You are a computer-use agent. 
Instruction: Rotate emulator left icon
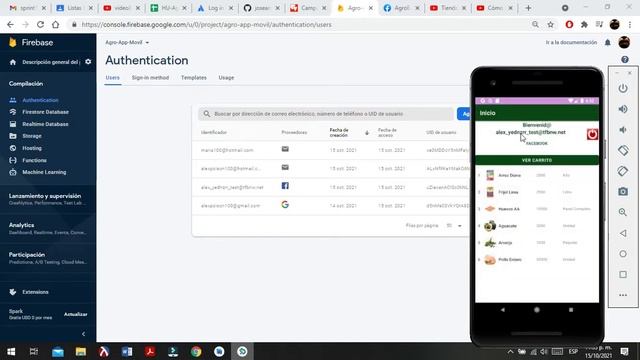coord(623,150)
